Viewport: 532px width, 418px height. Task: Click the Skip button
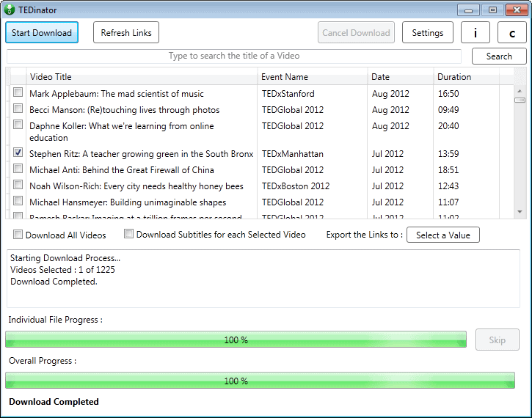tap(497, 340)
